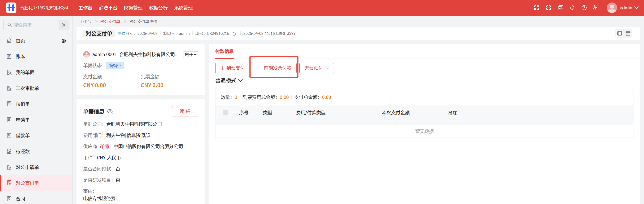This screenshot has height=204, width=644.
Task: Open the apps grid icon
Action: coord(548,8)
